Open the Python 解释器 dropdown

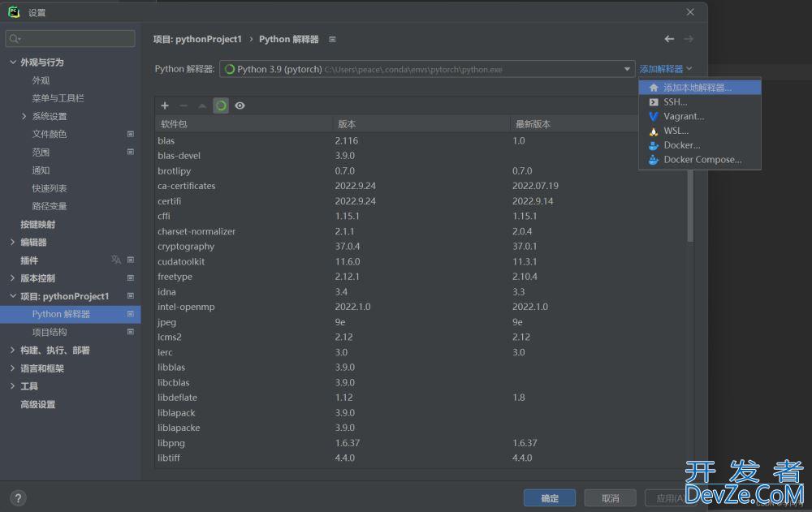tap(427, 69)
